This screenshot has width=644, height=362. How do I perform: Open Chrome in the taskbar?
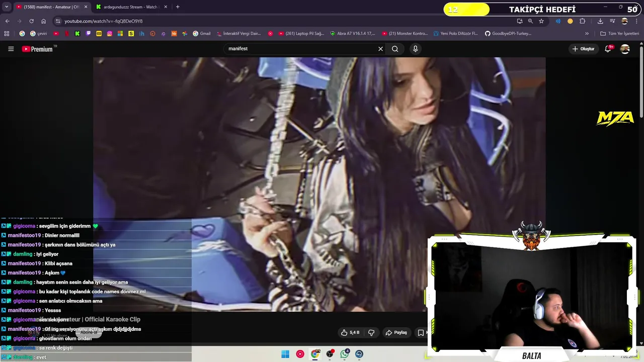coord(315,354)
